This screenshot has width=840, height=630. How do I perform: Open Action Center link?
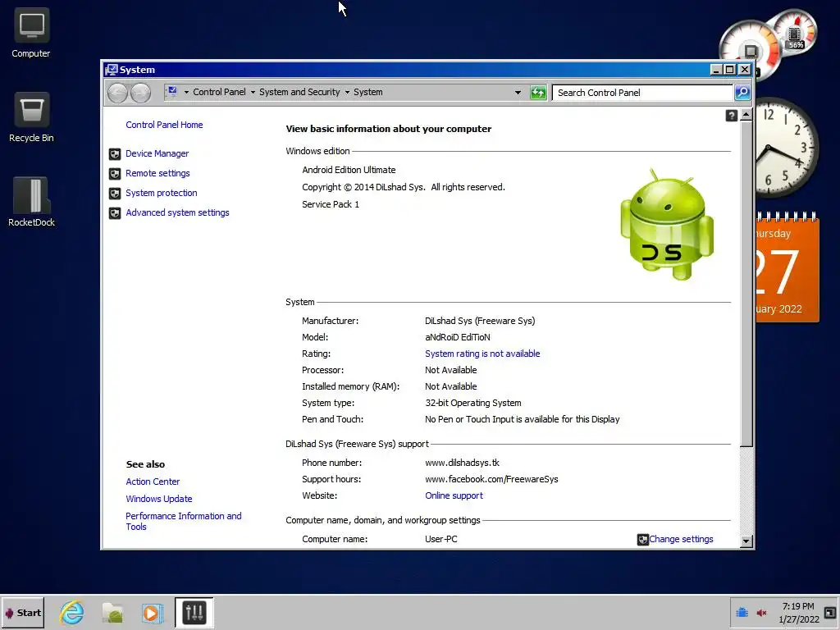click(x=153, y=482)
